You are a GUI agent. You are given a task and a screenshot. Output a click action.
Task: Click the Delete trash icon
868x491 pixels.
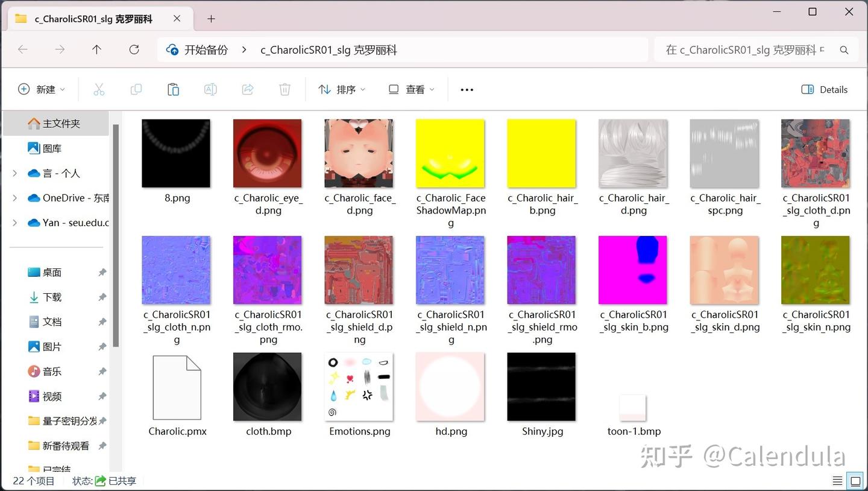[x=285, y=89]
